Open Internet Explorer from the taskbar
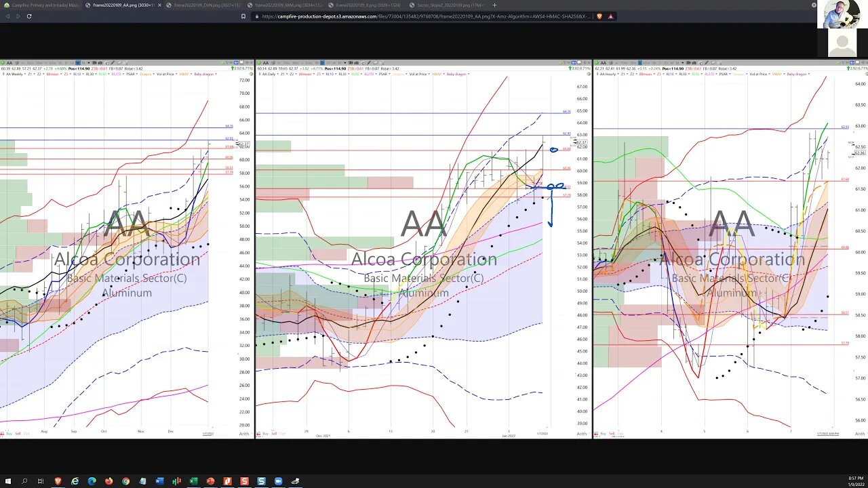This screenshot has height=488, width=868. [75, 481]
